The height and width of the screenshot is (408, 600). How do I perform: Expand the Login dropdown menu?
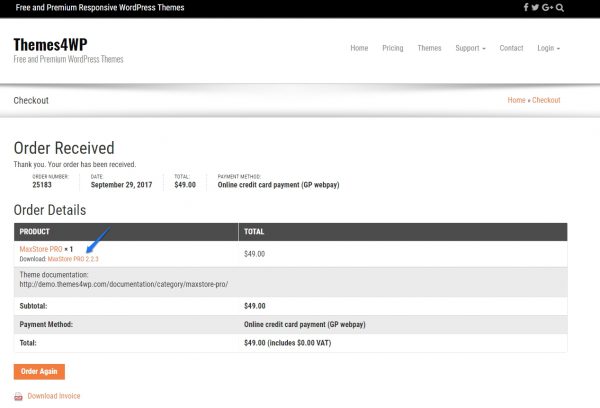(548, 48)
